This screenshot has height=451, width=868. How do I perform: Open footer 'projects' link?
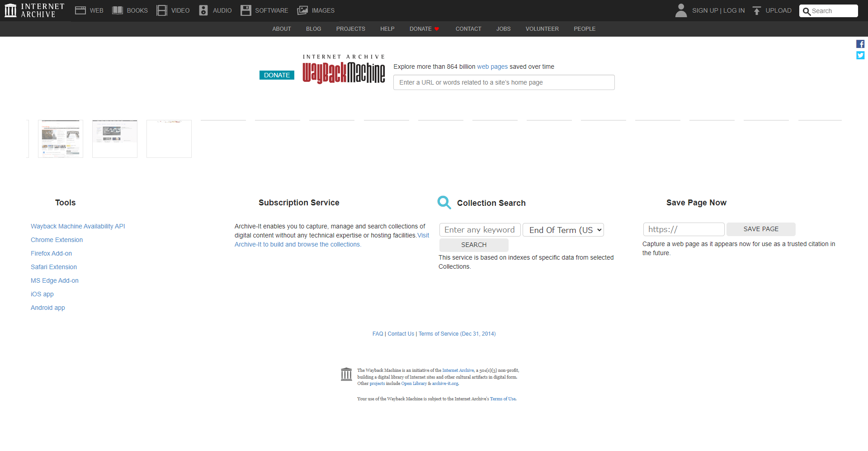377,384
